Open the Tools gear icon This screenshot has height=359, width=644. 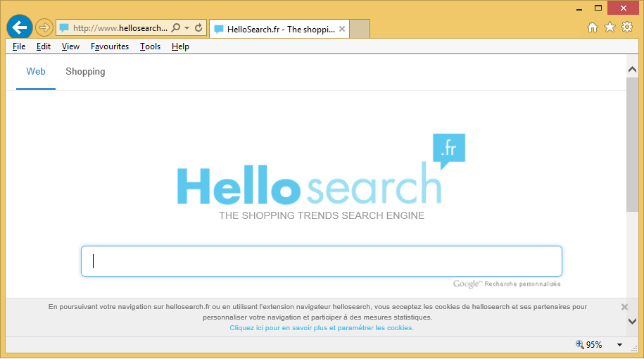(627, 27)
